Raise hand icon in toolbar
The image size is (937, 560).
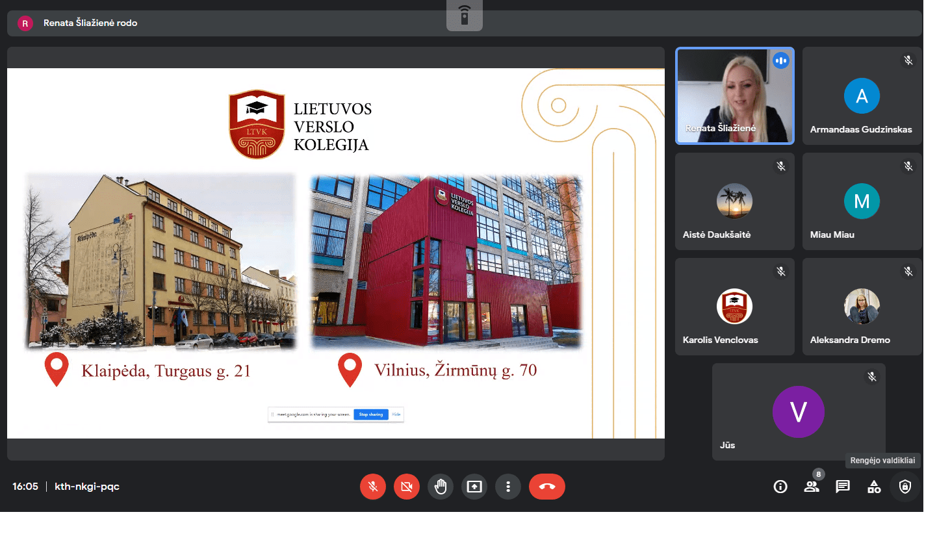(x=441, y=487)
